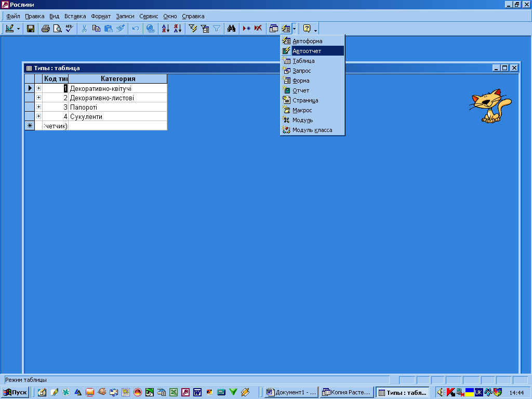
Task: Open dropdown arrow next to View icon
Action: point(18,29)
